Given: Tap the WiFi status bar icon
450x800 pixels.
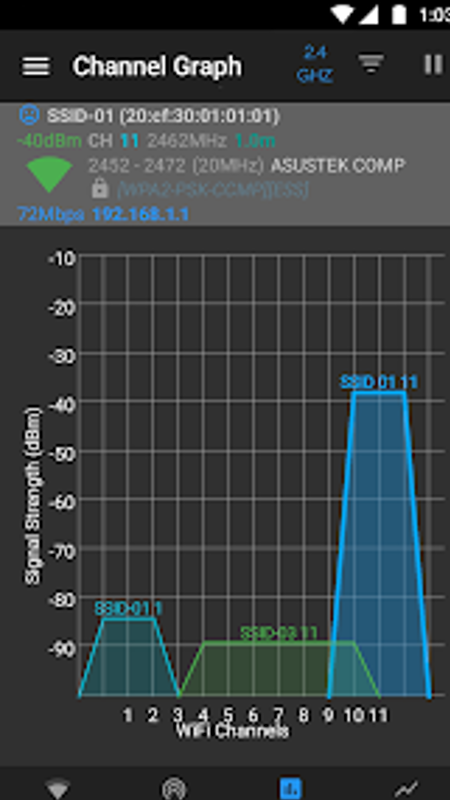Looking at the screenshot, I should pos(340,14).
